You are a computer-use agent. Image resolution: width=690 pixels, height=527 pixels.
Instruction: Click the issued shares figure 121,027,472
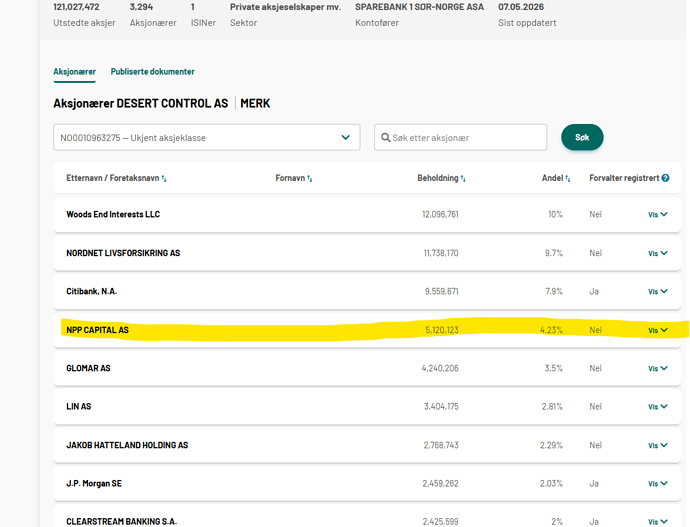[76, 7]
